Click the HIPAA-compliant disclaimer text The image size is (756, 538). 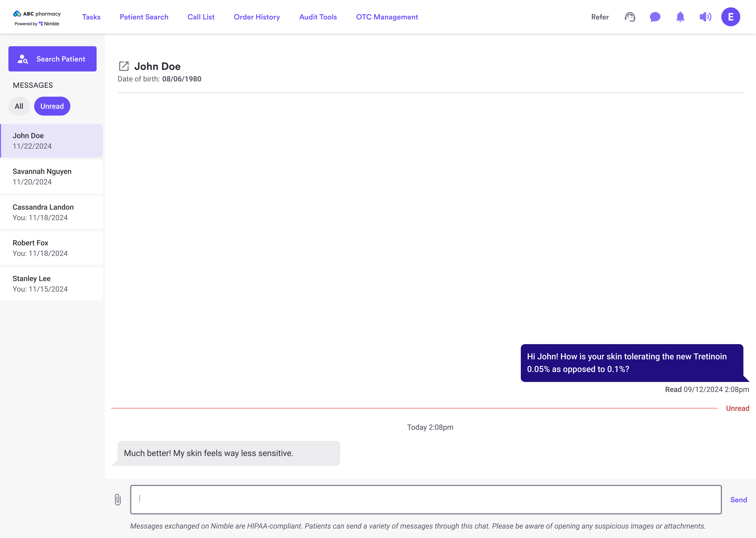[x=418, y=526]
